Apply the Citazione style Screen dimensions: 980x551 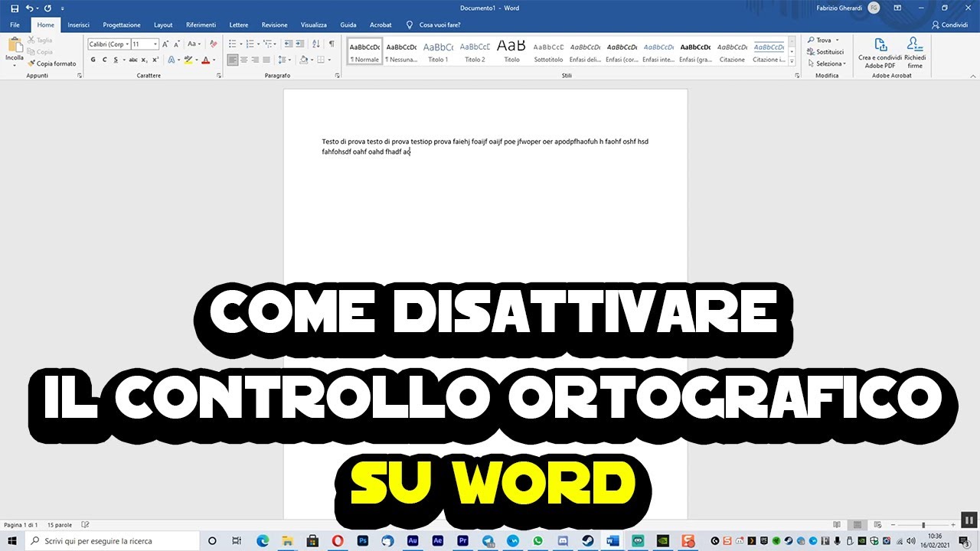732,51
